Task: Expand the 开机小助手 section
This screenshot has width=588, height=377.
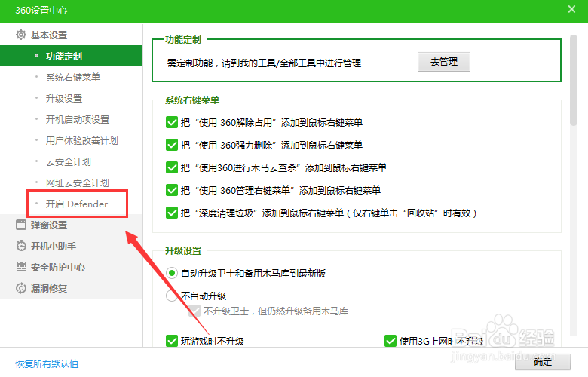Action: (54, 246)
